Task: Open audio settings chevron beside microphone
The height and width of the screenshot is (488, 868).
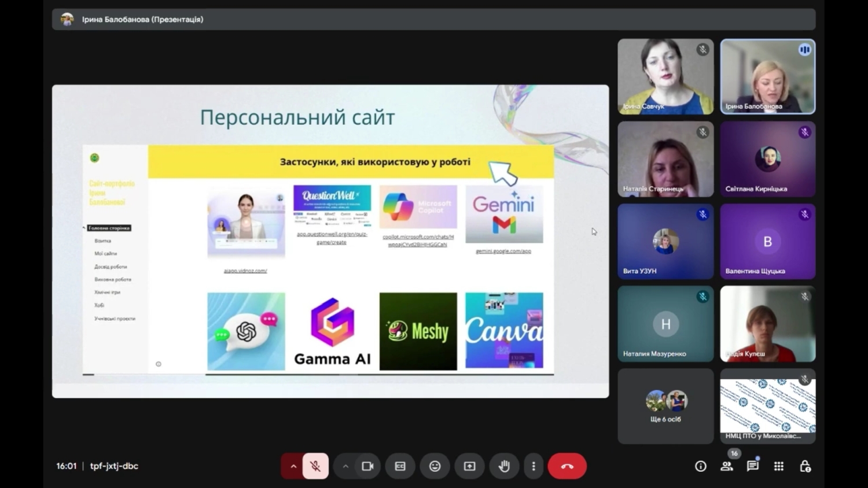Action: click(x=293, y=466)
